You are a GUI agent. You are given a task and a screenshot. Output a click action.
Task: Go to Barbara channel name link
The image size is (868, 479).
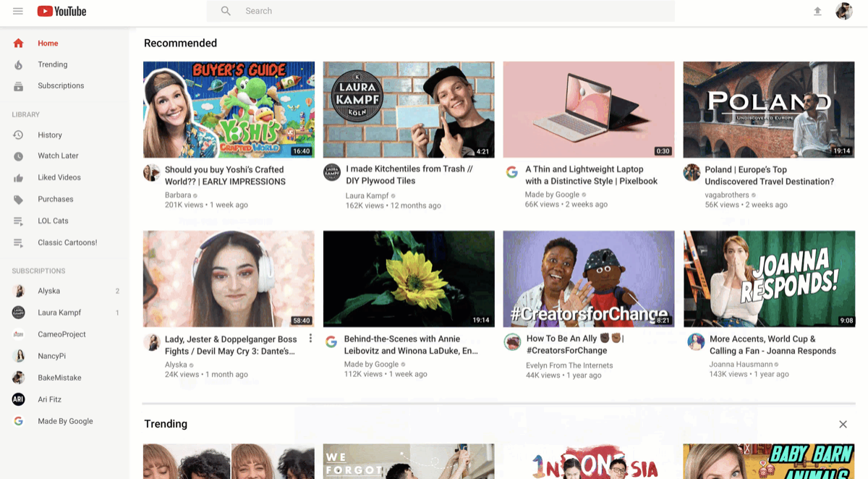178,195
